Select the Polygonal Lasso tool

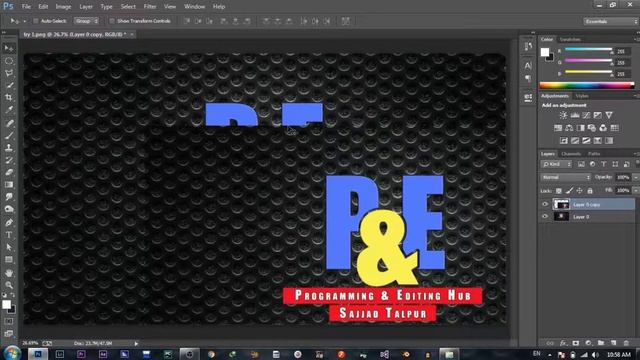9,73
